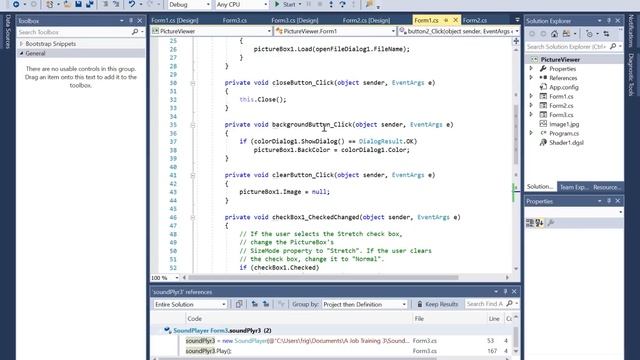Viewport: 640px width, 360px height.
Task: Open the PictureViewer project dropdown
Action: pos(211,31)
